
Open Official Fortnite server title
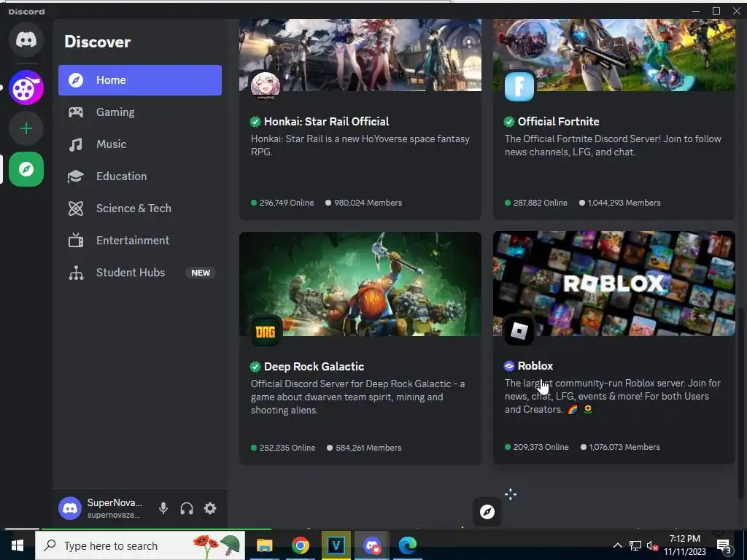558,122
